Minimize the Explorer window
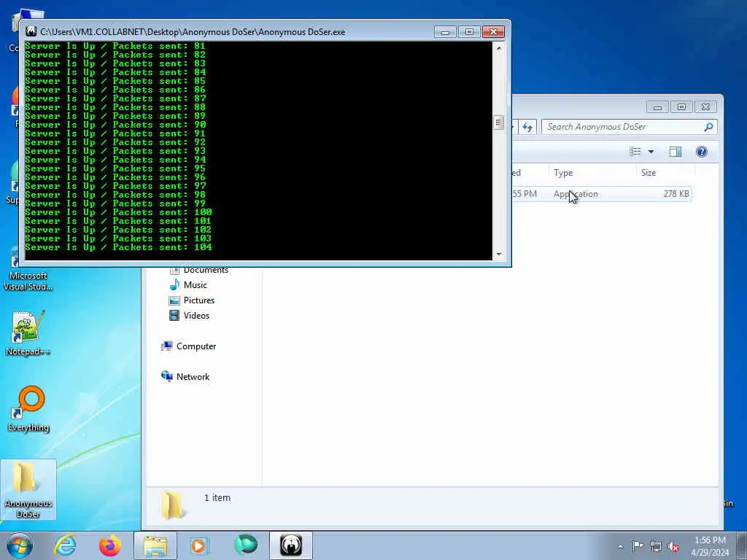 tap(657, 107)
